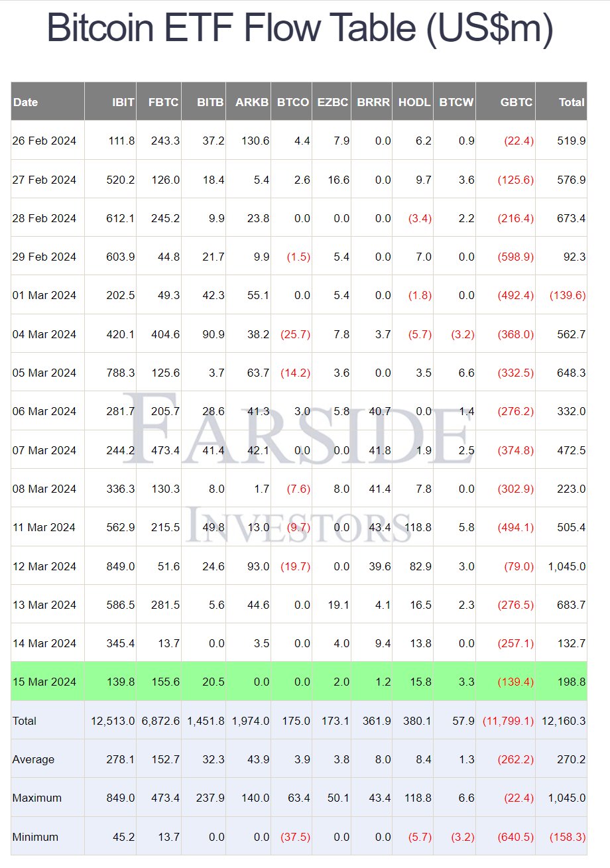
Task: Click the page title Bitcoin ETF Flow Table
Action: pyautogui.click(x=300, y=27)
